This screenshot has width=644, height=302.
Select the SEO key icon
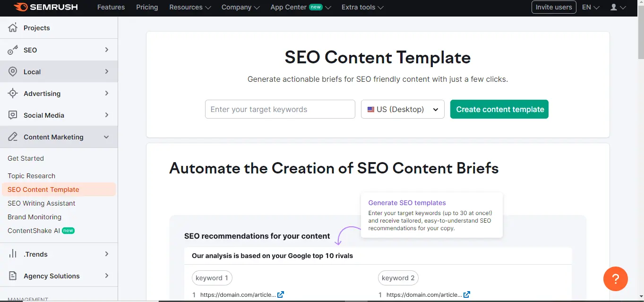coord(13,50)
